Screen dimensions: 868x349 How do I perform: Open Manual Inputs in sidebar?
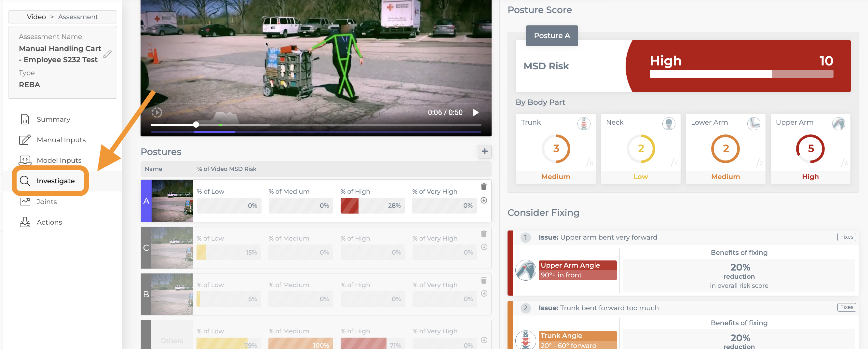pos(61,140)
